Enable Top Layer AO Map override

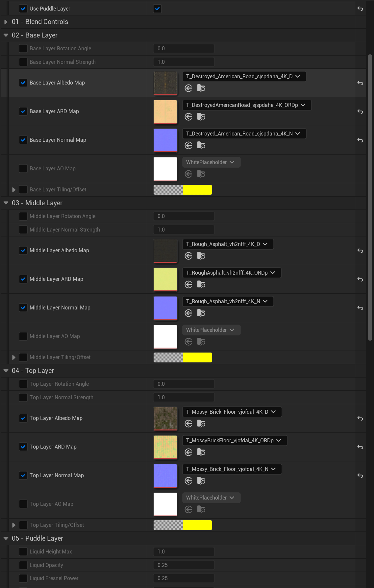click(x=23, y=504)
